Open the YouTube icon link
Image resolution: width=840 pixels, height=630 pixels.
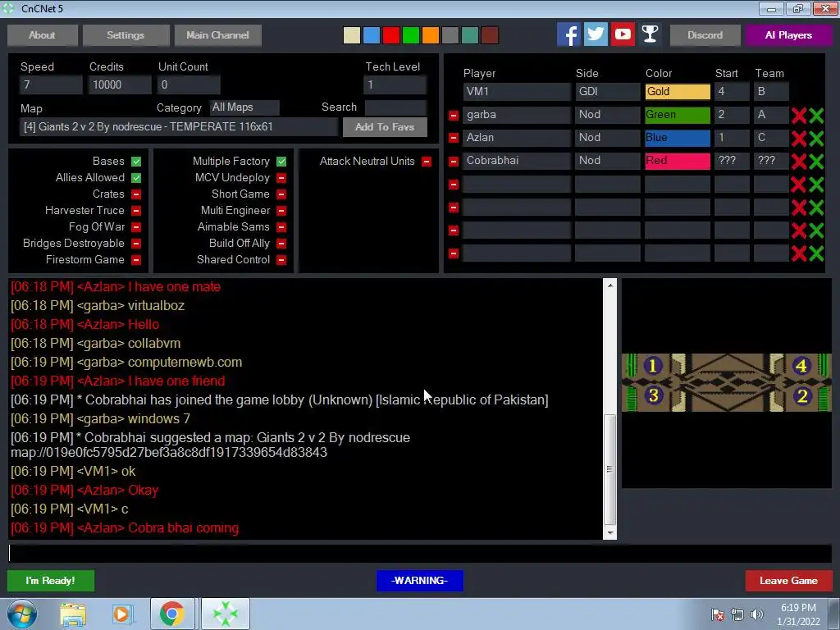tap(623, 34)
